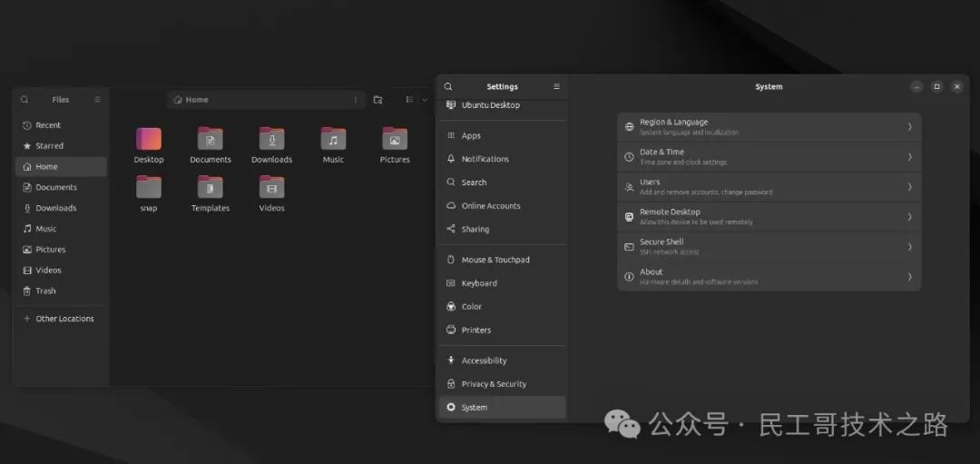Open Sharing in Settings sidebar
Viewport: 980px width, 464px height.
(x=503, y=229)
